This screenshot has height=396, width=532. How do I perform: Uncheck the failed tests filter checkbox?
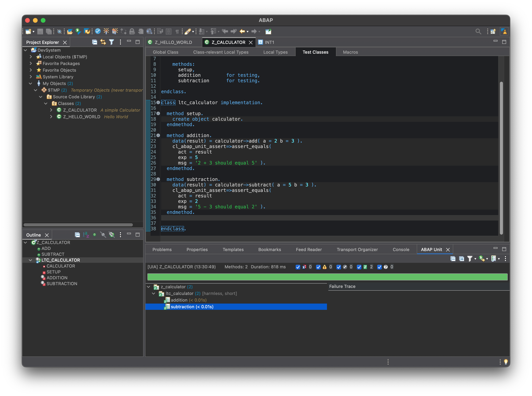(x=298, y=267)
